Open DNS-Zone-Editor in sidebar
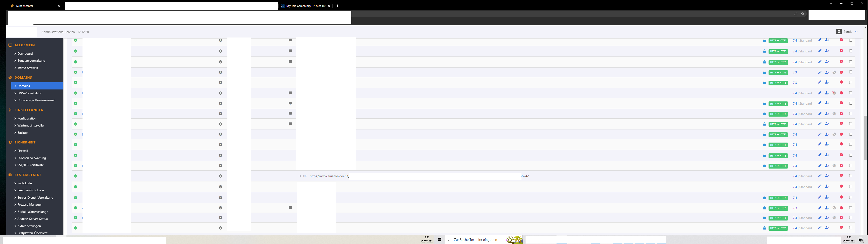Image resolution: width=868 pixels, height=244 pixels. pos(29,93)
